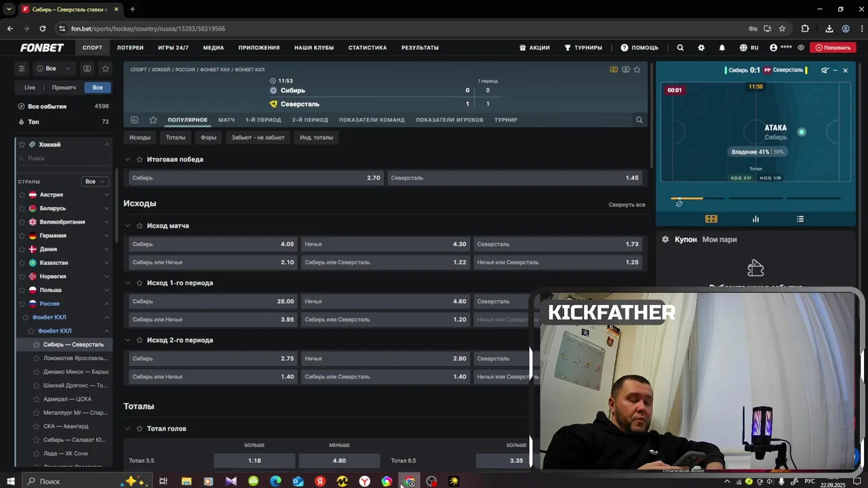Screen dimensions: 868x488
Task: Open statistics chart icon beside Популярное tab
Action: coord(134,120)
